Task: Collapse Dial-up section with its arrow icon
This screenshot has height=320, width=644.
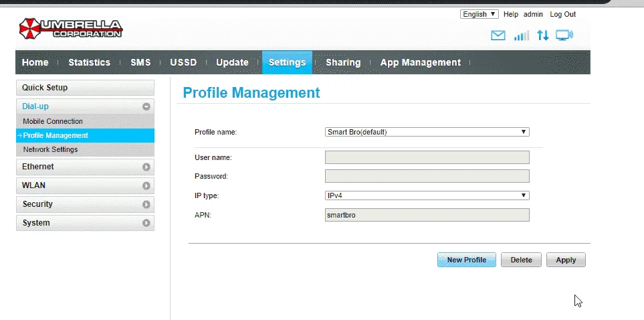Action: (x=146, y=106)
